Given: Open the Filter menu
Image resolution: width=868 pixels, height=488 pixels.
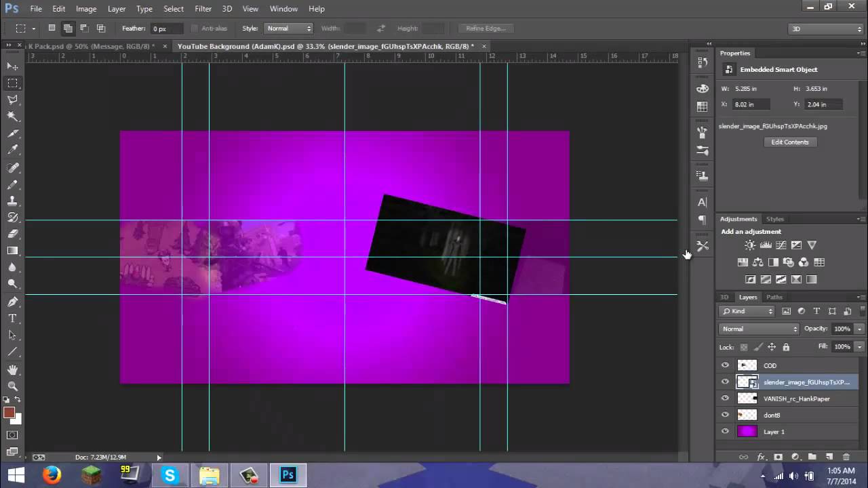Looking at the screenshot, I should [x=203, y=9].
